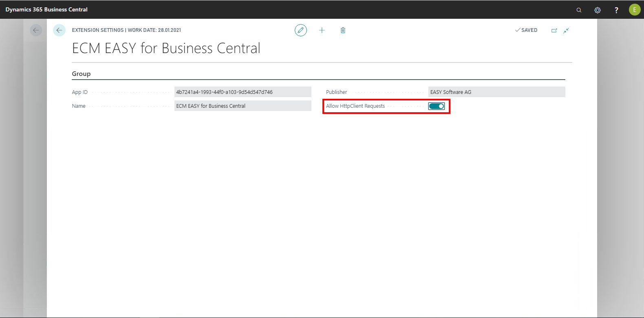The height and width of the screenshot is (318, 644).
Task: Click Dynamics 365 Business Central title
Action: coord(46,9)
